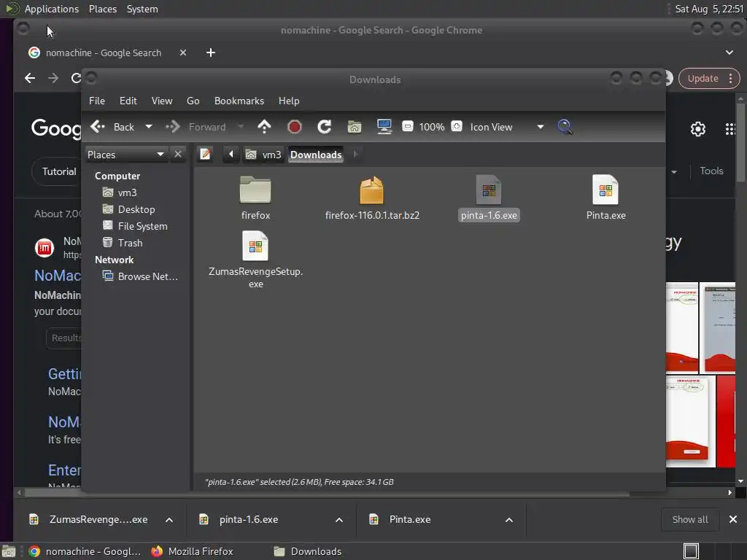
Task: Click the Tutorial search chip
Action: coord(58,171)
